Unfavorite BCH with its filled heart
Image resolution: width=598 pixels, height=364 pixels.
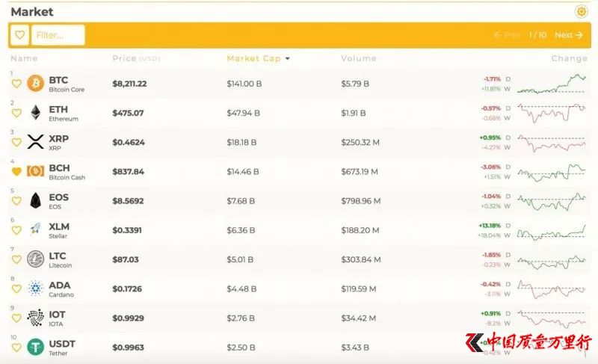16,171
